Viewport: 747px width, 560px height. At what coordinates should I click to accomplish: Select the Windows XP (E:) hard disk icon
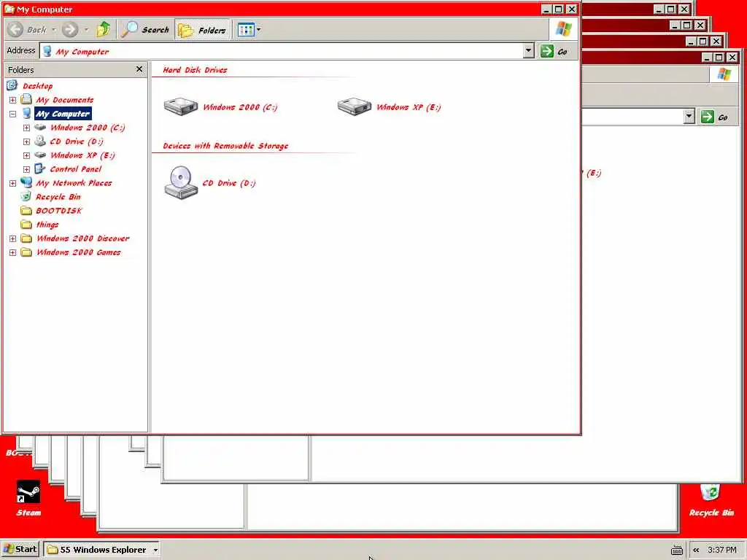[355, 106]
